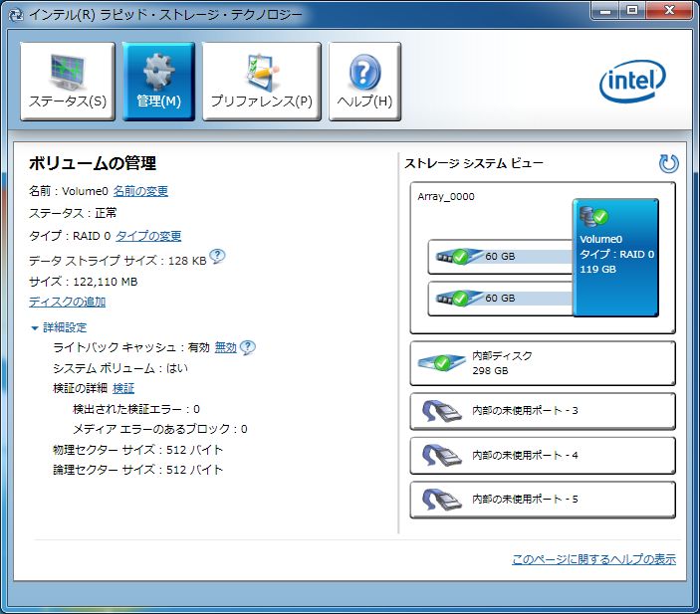Select 内部の未使用ポート - 5 entry

[x=543, y=500]
